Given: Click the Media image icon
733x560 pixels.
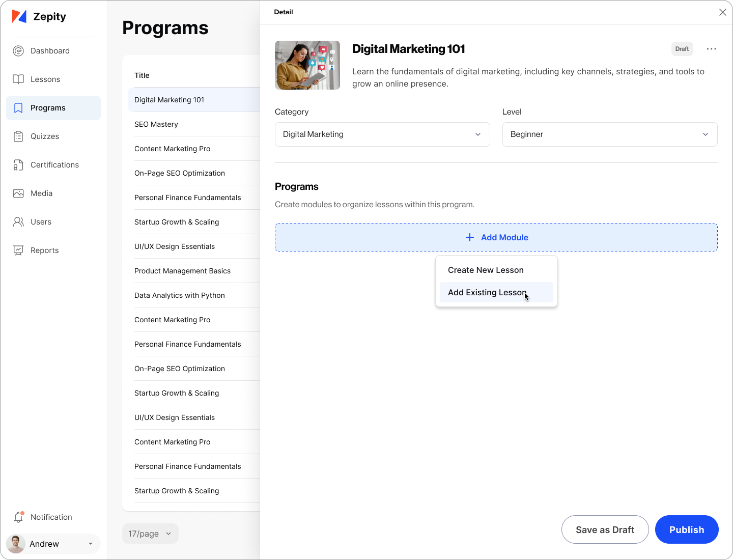Looking at the screenshot, I should coord(18,193).
